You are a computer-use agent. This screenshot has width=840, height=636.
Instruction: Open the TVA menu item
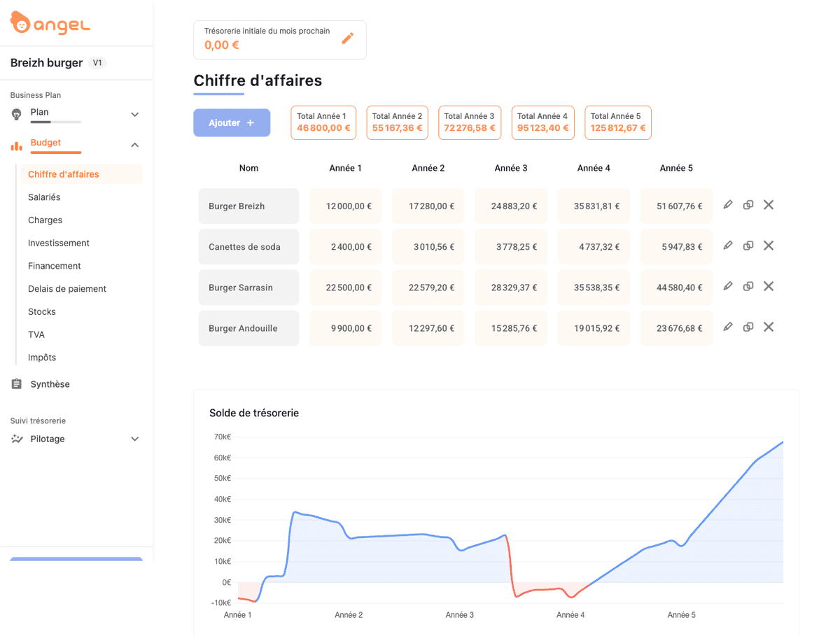[36, 334]
